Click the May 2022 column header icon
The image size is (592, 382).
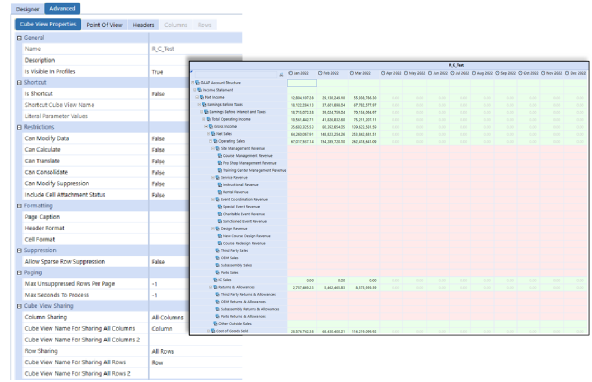point(406,73)
